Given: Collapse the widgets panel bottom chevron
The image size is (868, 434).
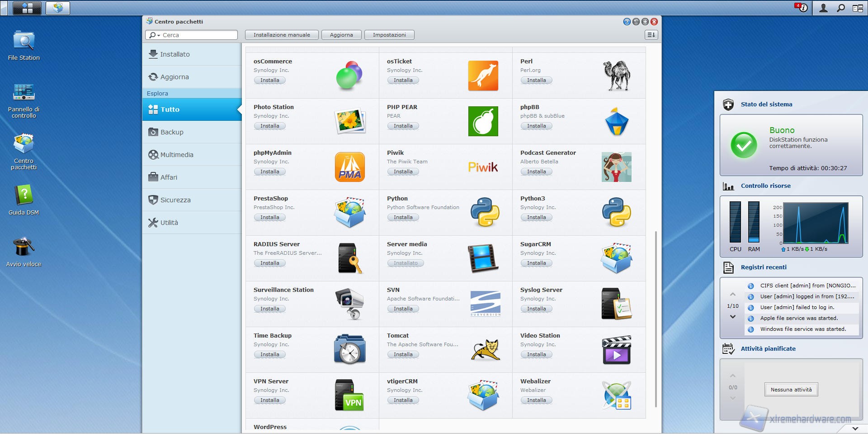Looking at the screenshot, I should point(855,428).
